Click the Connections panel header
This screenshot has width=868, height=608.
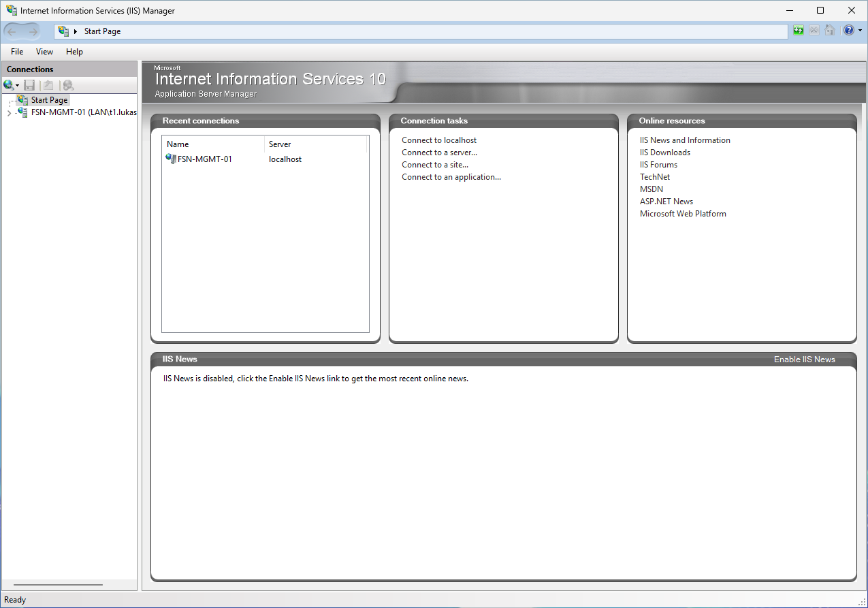tap(69, 69)
